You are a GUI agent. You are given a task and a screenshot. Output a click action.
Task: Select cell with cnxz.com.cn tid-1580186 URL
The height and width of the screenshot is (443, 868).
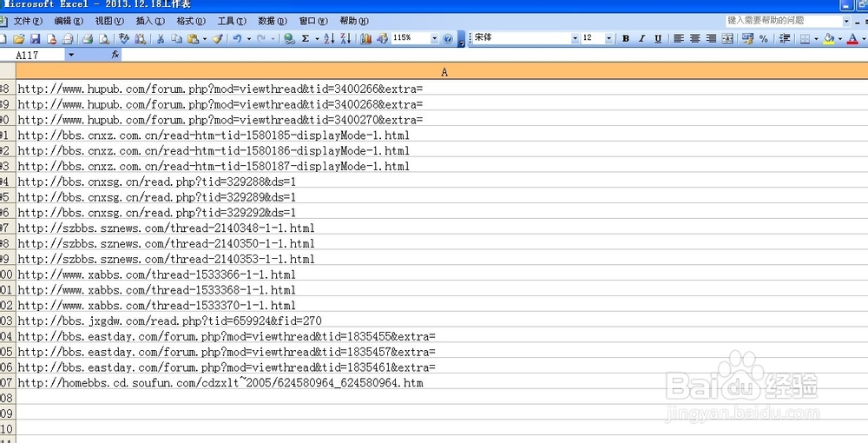click(442, 150)
